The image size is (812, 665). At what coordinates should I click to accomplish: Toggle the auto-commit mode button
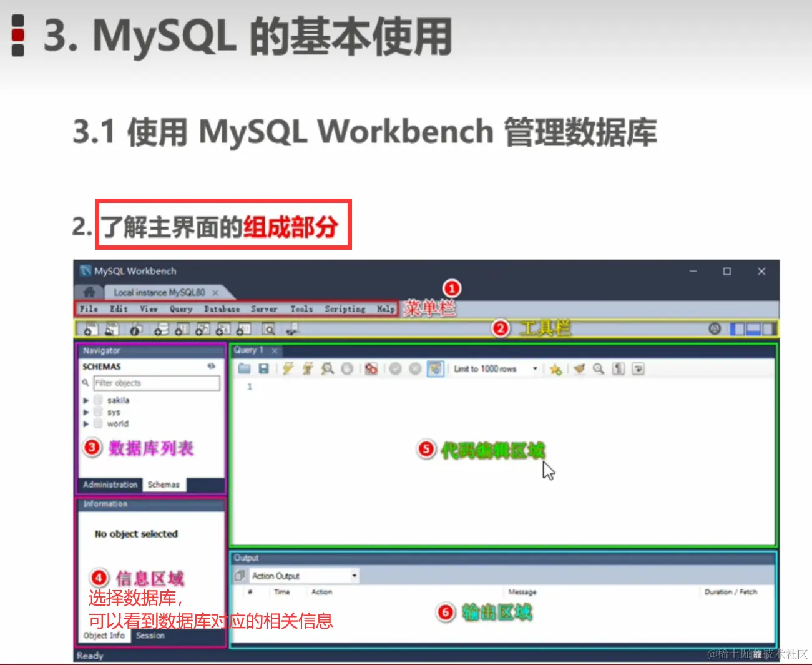435,369
